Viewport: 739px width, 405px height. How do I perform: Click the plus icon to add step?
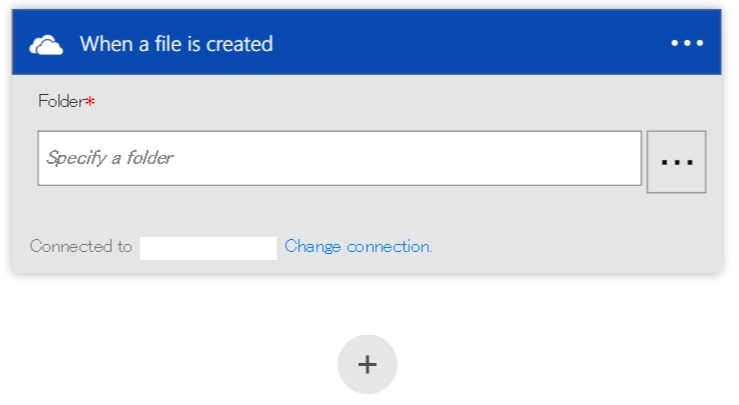point(367,364)
